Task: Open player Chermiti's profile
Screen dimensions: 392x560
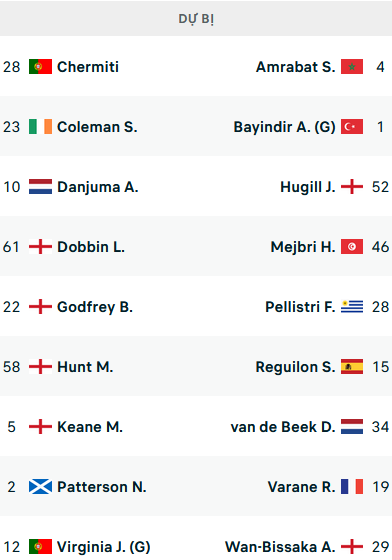Action: tap(88, 67)
